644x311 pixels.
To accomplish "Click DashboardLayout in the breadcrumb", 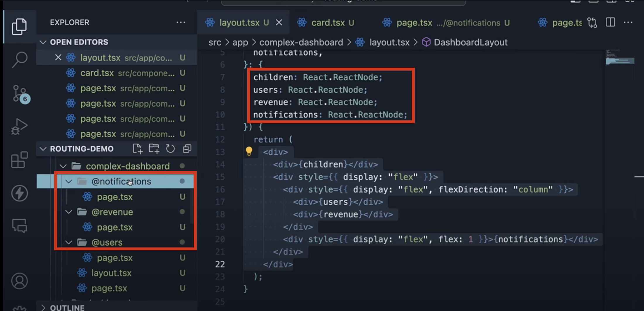I will click(471, 42).
